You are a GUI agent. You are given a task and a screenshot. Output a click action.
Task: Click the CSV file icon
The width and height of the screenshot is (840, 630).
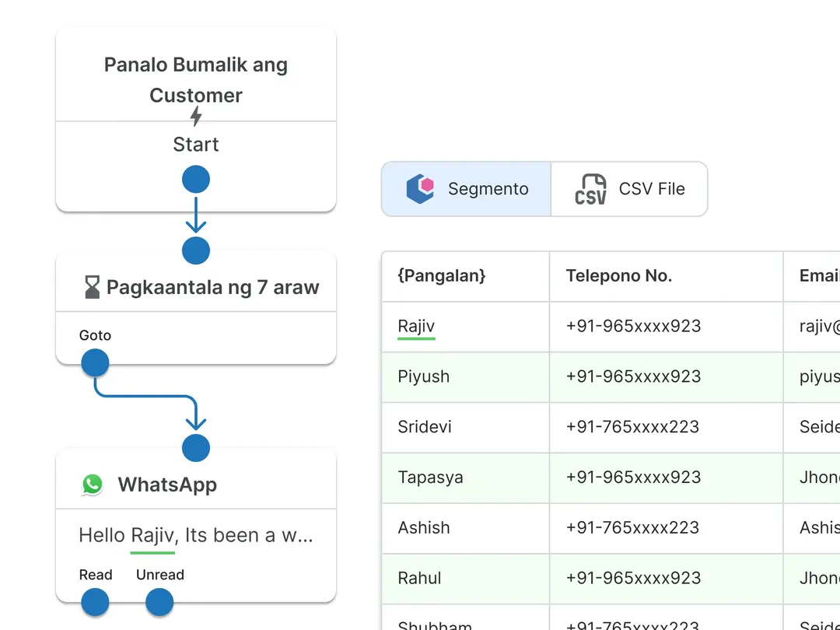tap(590, 189)
